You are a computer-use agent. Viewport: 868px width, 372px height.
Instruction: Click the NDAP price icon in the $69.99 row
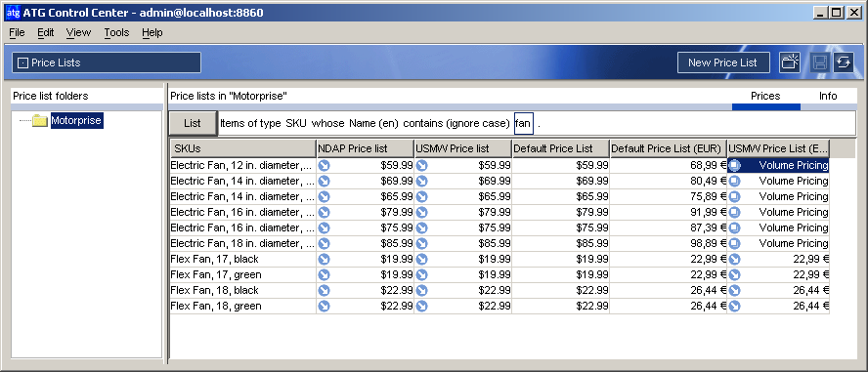(324, 181)
